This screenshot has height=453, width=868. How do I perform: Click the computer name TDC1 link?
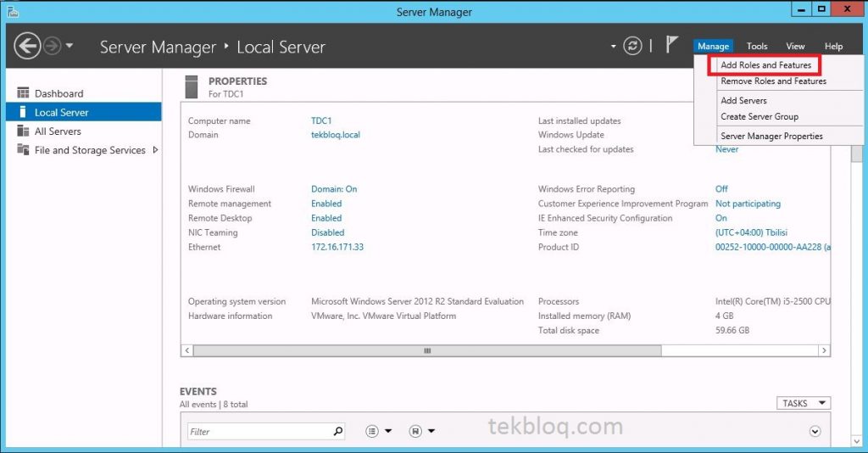tap(321, 120)
